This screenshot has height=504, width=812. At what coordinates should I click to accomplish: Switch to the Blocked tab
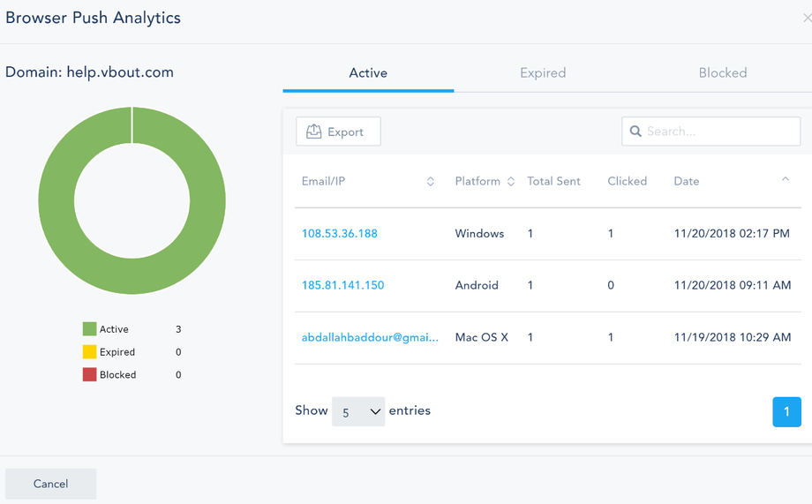point(722,73)
